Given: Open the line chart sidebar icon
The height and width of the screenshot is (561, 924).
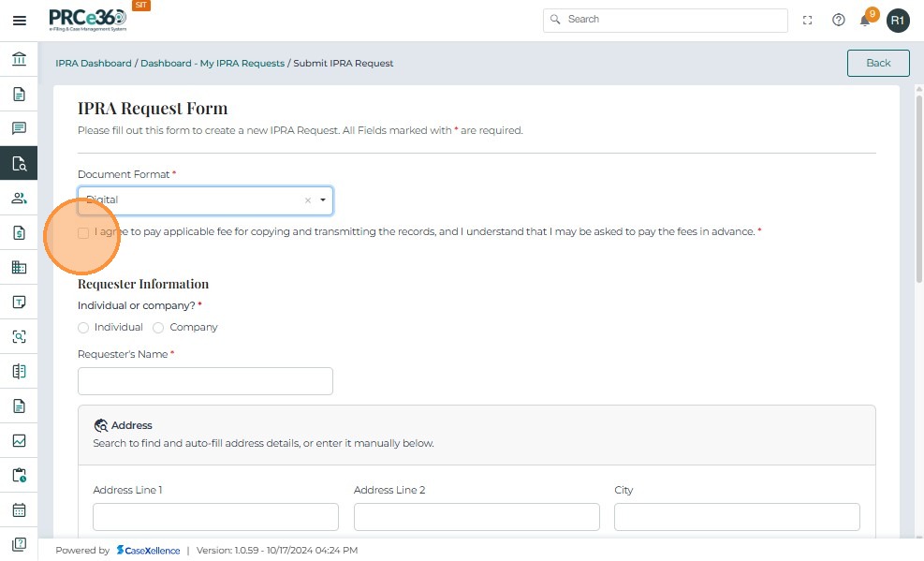Looking at the screenshot, I should click(19, 441).
